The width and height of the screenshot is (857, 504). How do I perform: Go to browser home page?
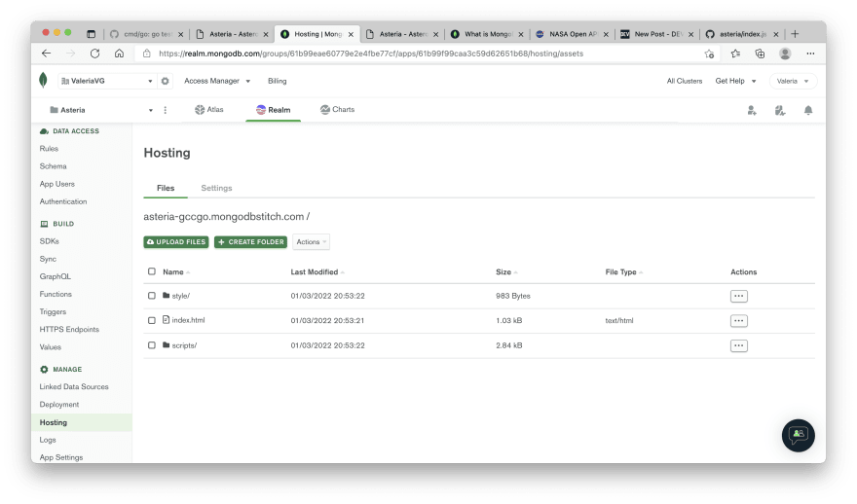pos(119,54)
